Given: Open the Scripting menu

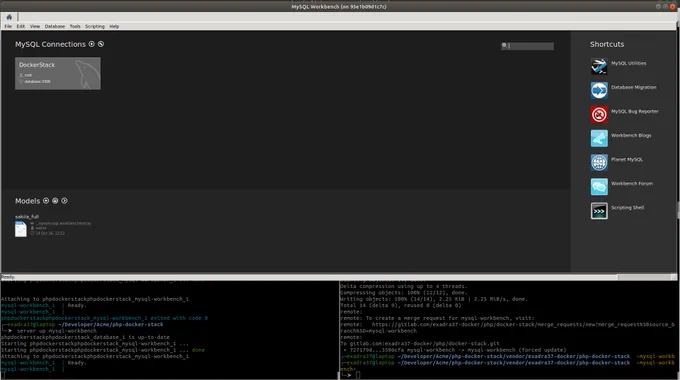Looking at the screenshot, I should 95,26.
